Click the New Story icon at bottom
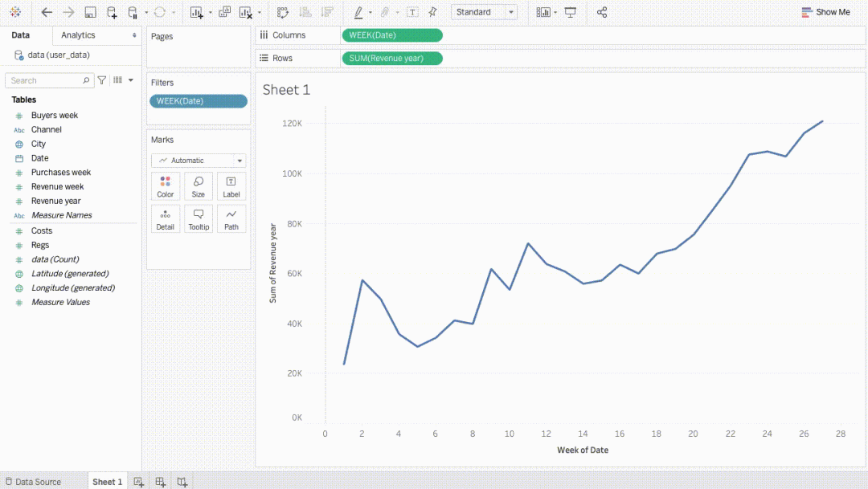The image size is (868, 489). pos(182,482)
